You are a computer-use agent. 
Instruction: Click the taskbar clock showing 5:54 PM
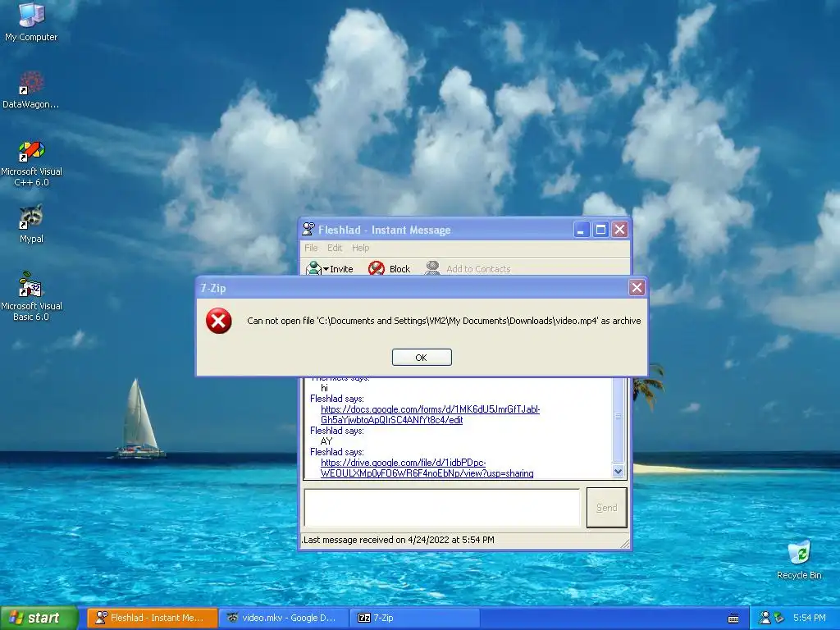coord(810,618)
